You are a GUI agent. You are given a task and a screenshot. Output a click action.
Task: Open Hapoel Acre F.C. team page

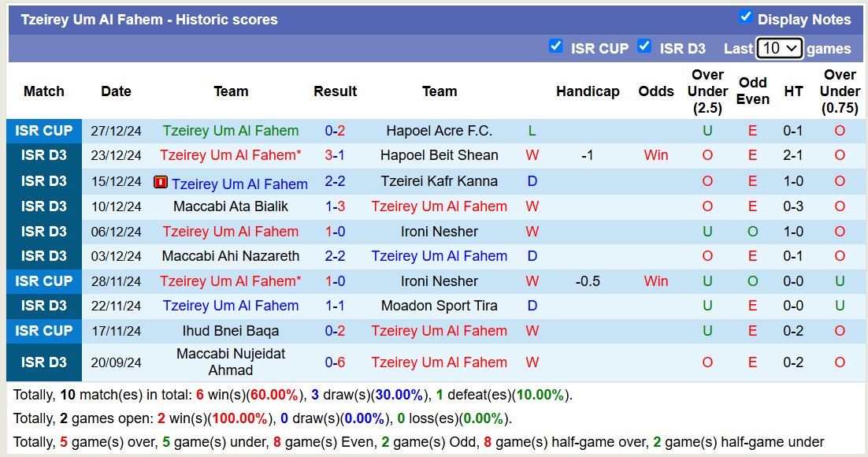pyautogui.click(x=440, y=130)
